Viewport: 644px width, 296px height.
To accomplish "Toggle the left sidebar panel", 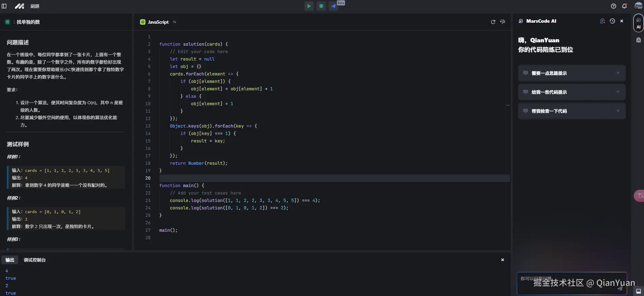I will 4,6.
